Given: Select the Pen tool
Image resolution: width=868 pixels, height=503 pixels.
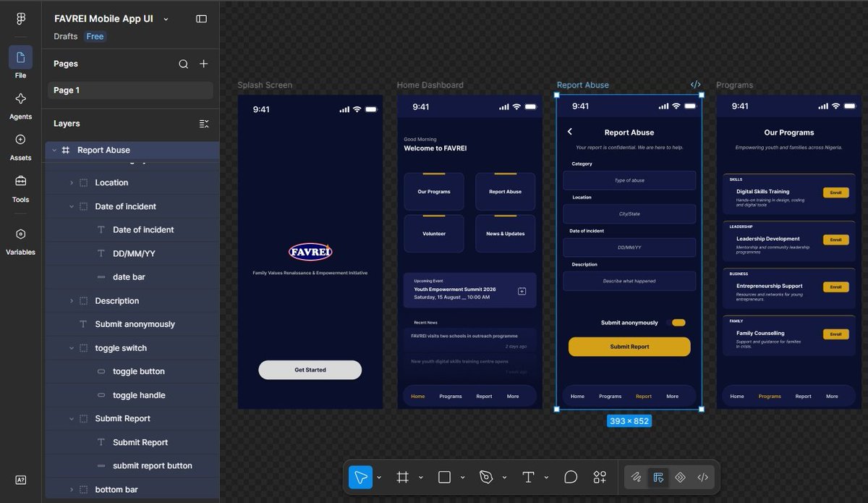Looking at the screenshot, I should pos(486,477).
